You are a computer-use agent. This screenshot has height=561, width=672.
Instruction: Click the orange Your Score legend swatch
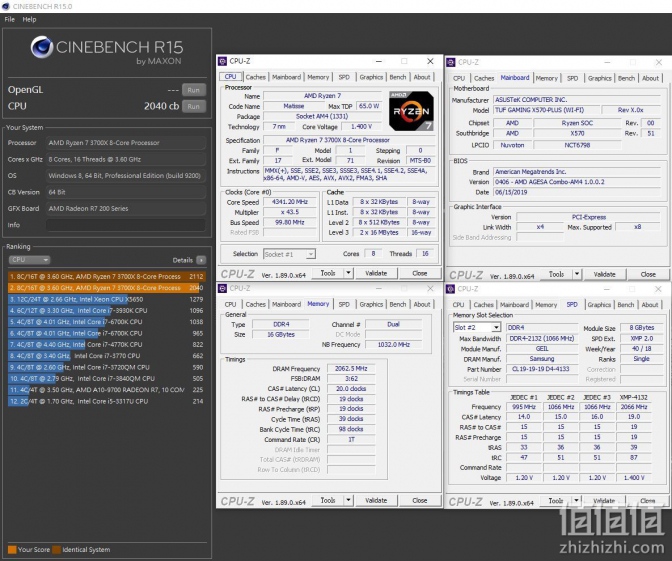pyautogui.click(x=12, y=550)
